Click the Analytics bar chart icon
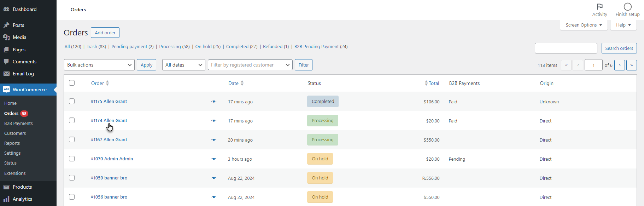The height and width of the screenshot is (206, 644). [x=6, y=199]
